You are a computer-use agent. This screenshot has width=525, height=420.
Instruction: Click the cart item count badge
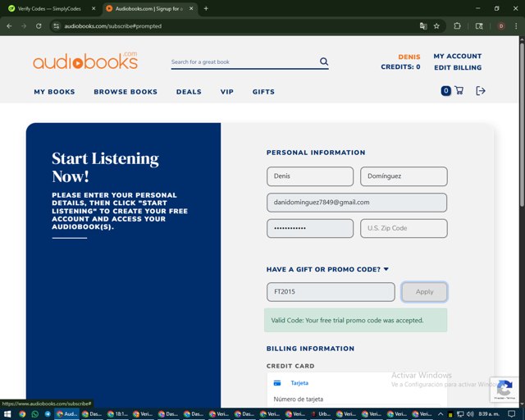(x=445, y=90)
